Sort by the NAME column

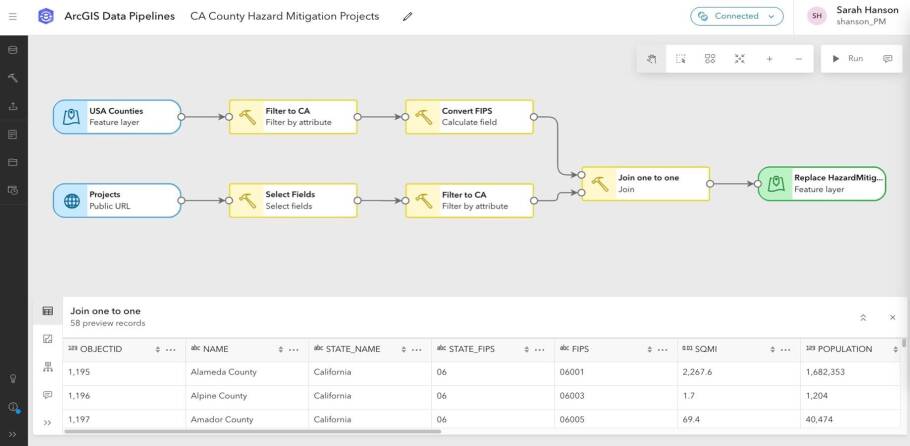[279, 349]
